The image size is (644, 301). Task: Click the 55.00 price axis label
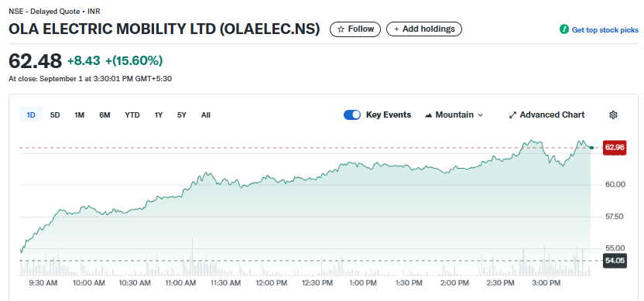coord(615,248)
